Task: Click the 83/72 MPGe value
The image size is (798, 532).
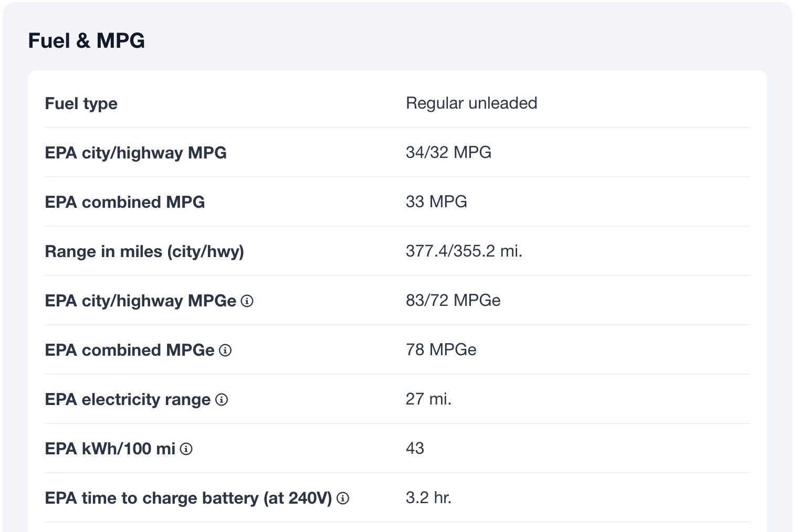Action: tap(453, 301)
